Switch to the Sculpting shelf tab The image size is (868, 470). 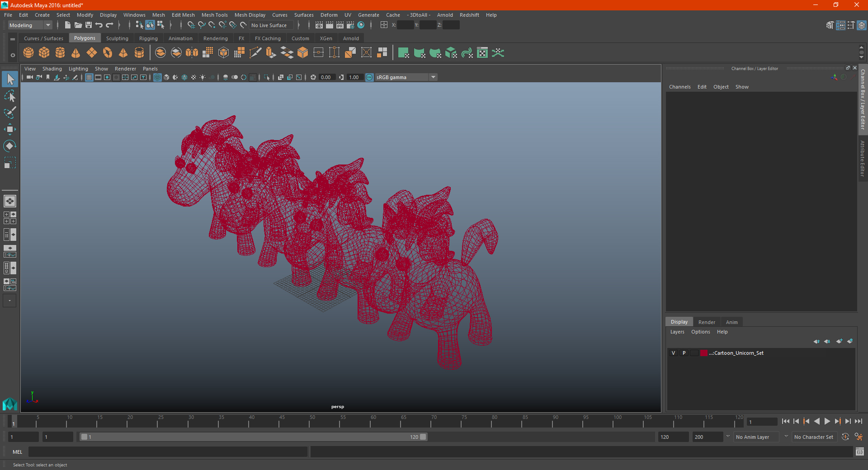[117, 38]
